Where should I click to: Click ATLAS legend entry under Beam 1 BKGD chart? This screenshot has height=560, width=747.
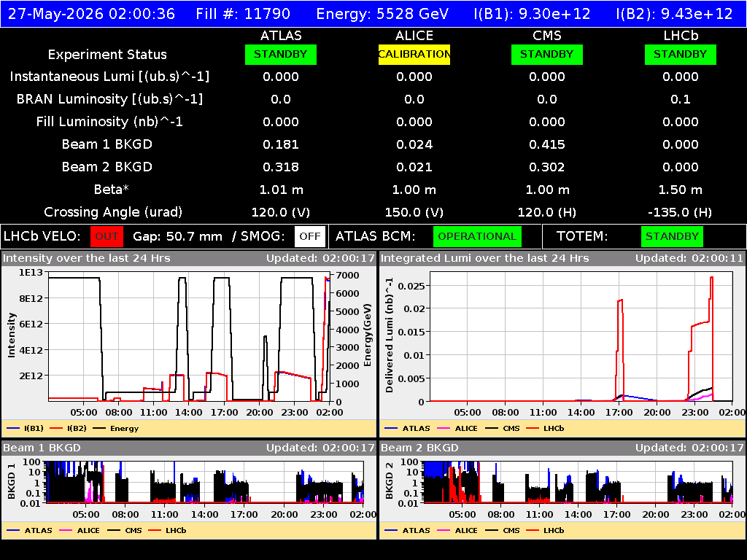(29, 531)
